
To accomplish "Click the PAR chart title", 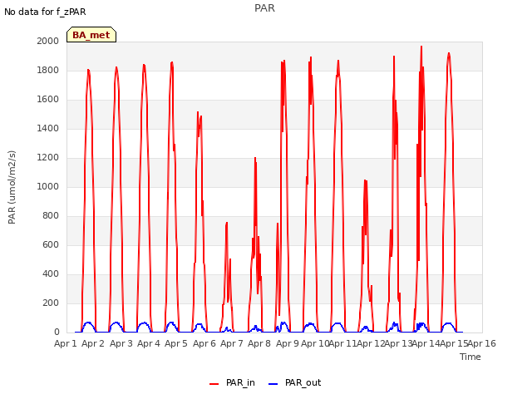I will pyautogui.click(x=264, y=8).
